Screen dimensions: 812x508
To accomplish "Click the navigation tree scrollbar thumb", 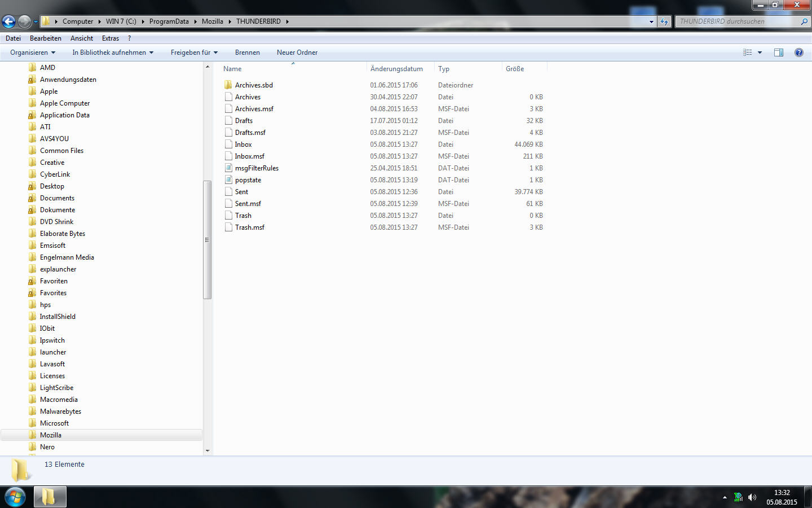I will coord(207,239).
